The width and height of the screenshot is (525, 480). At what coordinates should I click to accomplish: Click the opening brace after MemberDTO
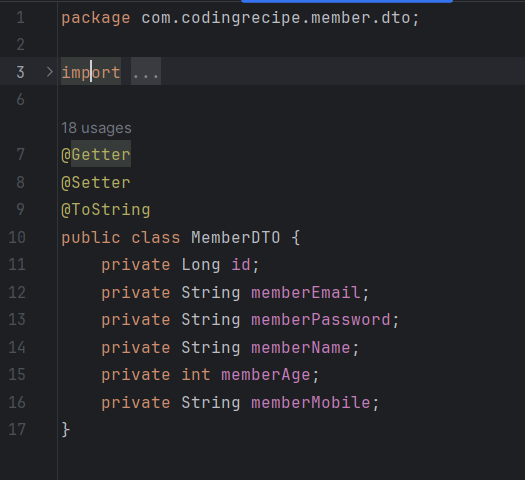tap(296, 238)
